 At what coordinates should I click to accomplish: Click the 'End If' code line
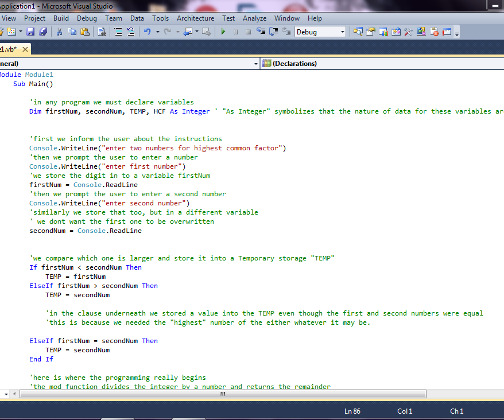[41, 359]
